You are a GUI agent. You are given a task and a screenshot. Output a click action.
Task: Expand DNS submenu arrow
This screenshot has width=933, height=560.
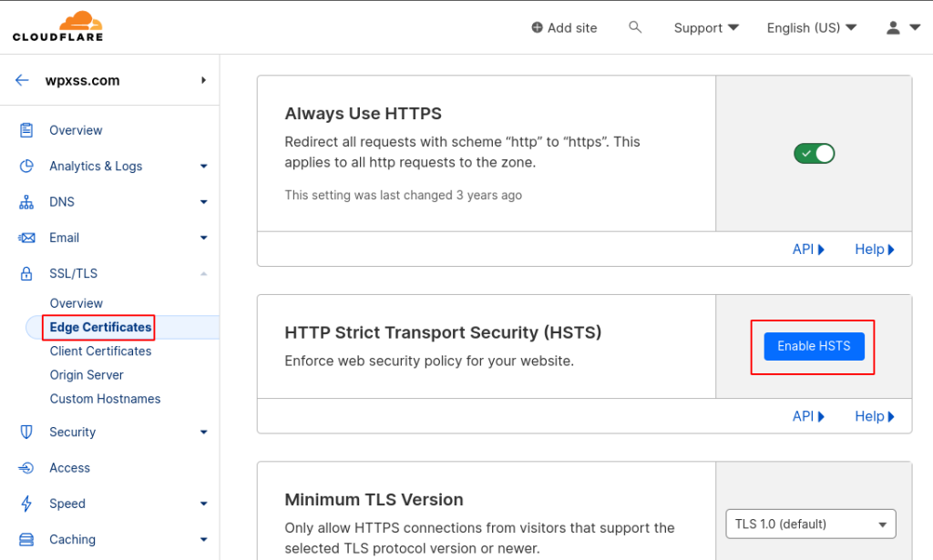pos(203,202)
